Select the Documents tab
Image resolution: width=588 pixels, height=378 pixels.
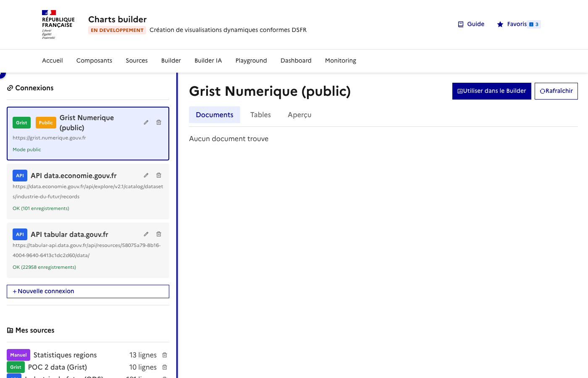click(215, 115)
